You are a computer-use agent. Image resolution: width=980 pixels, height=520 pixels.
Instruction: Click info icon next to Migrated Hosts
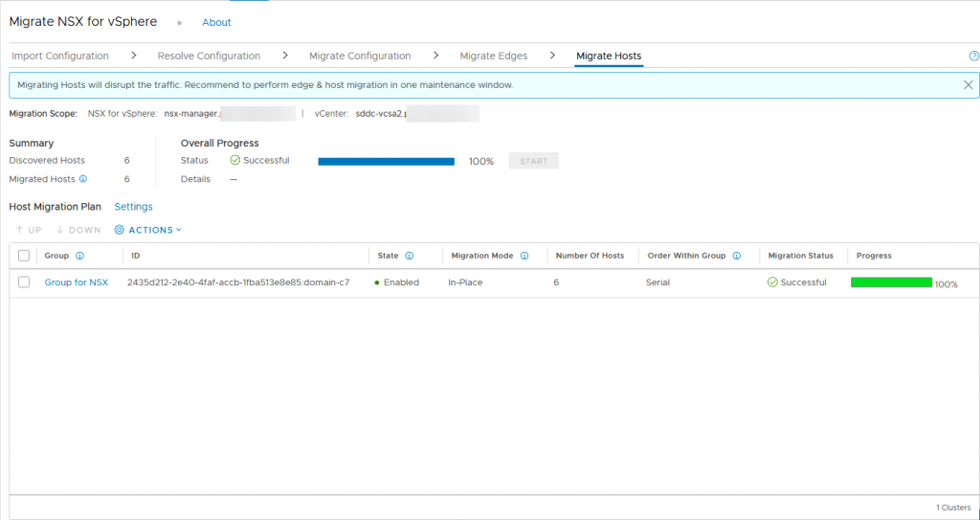[x=83, y=179]
